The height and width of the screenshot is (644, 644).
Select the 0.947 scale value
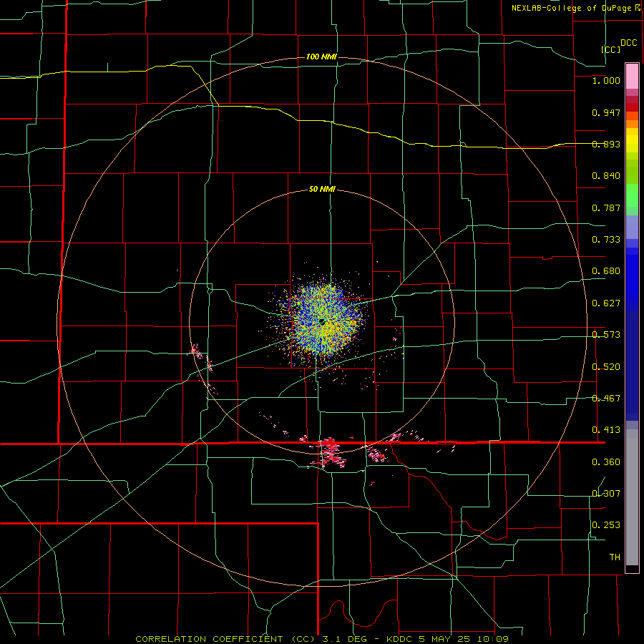[x=606, y=112]
